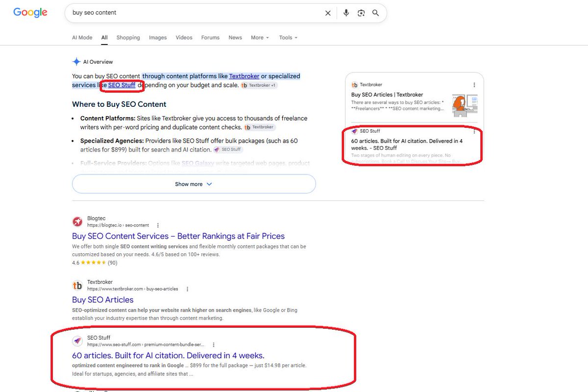The width and height of the screenshot is (588, 392).
Task: Click Textbroker citation chip after Content Platforms bullet
Action: 260,127
